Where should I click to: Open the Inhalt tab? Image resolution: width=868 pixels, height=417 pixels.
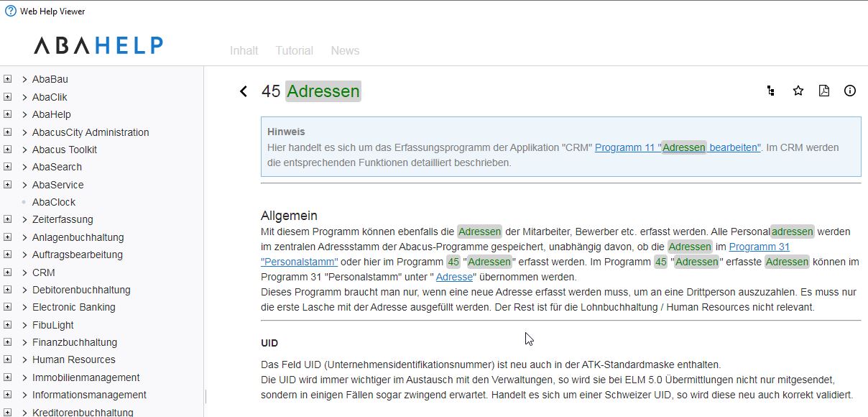coord(244,50)
